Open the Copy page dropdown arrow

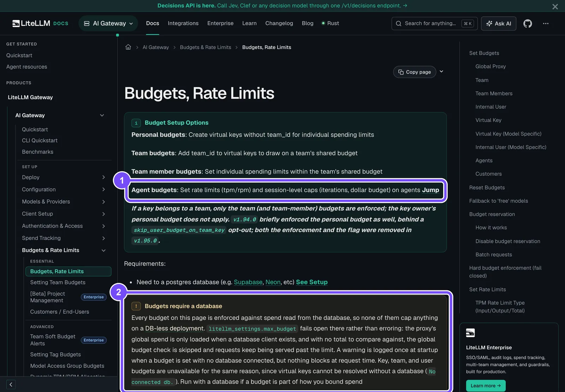point(441,72)
